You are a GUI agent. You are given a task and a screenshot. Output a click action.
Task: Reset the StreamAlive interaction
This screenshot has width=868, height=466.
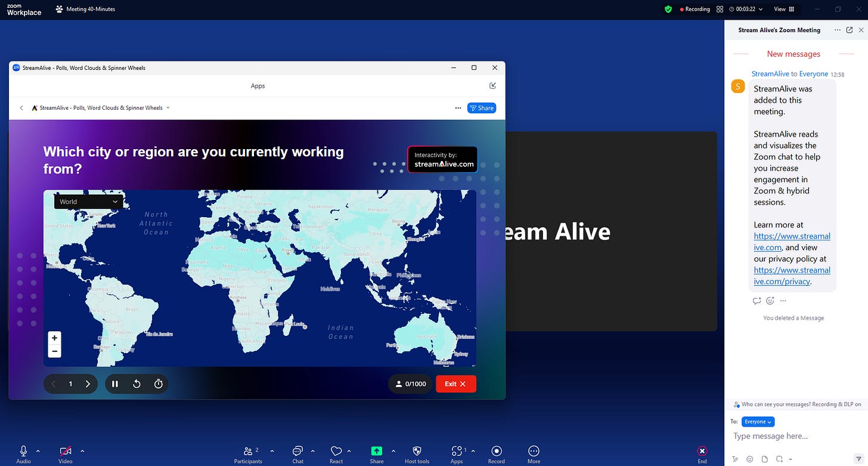click(x=137, y=384)
